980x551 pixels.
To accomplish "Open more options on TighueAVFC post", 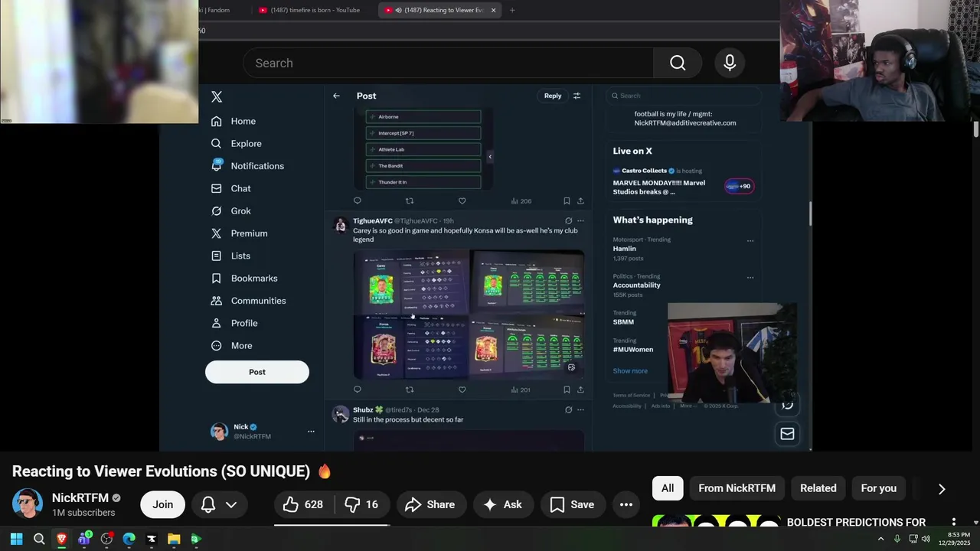I will (580, 220).
